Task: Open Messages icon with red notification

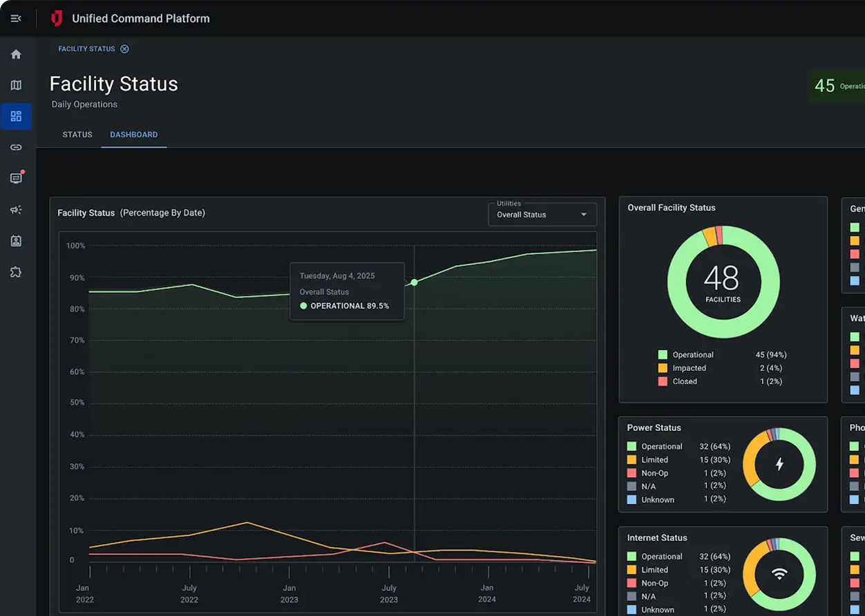Action: pyautogui.click(x=16, y=178)
